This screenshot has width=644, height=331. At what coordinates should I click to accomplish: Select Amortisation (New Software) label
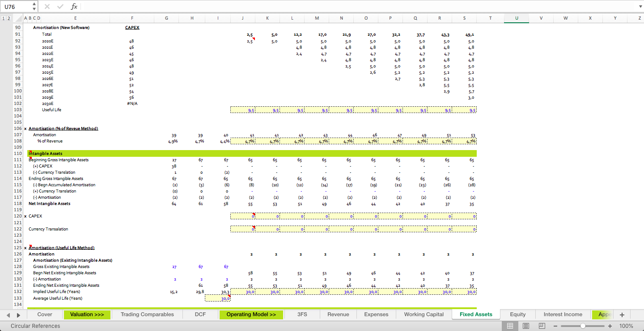[x=61, y=27]
